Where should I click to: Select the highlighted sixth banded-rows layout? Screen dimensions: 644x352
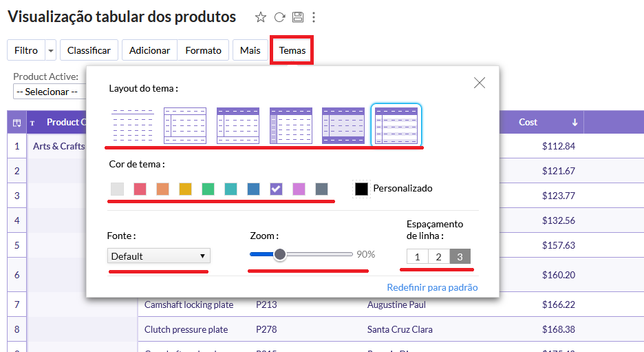(396, 125)
